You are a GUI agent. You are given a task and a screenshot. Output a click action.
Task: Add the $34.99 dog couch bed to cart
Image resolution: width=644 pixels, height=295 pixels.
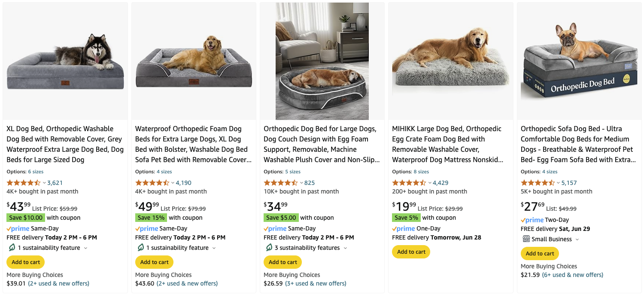[x=283, y=262]
